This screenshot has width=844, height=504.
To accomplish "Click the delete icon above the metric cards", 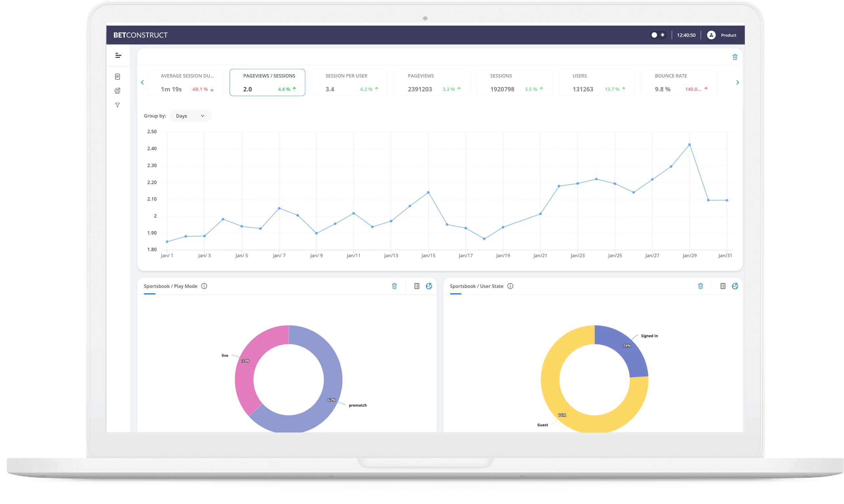I will pyautogui.click(x=735, y=57).
